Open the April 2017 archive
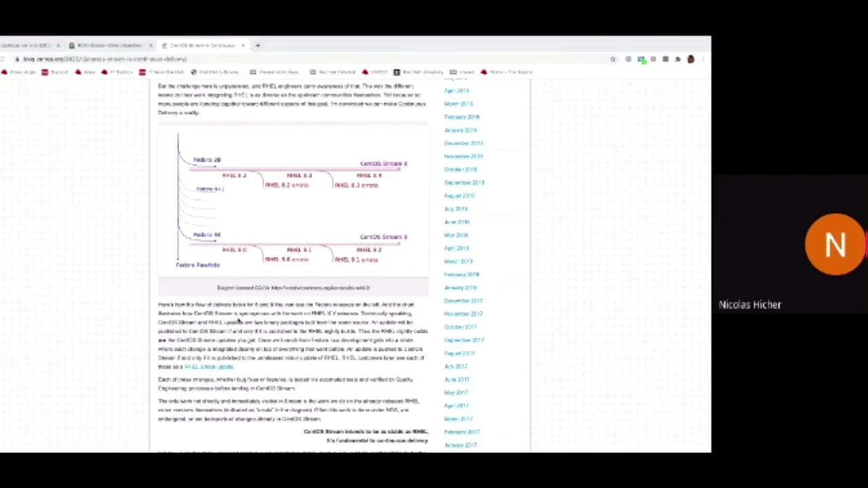Viewport: 868px width, 488px height. point(456,406)
